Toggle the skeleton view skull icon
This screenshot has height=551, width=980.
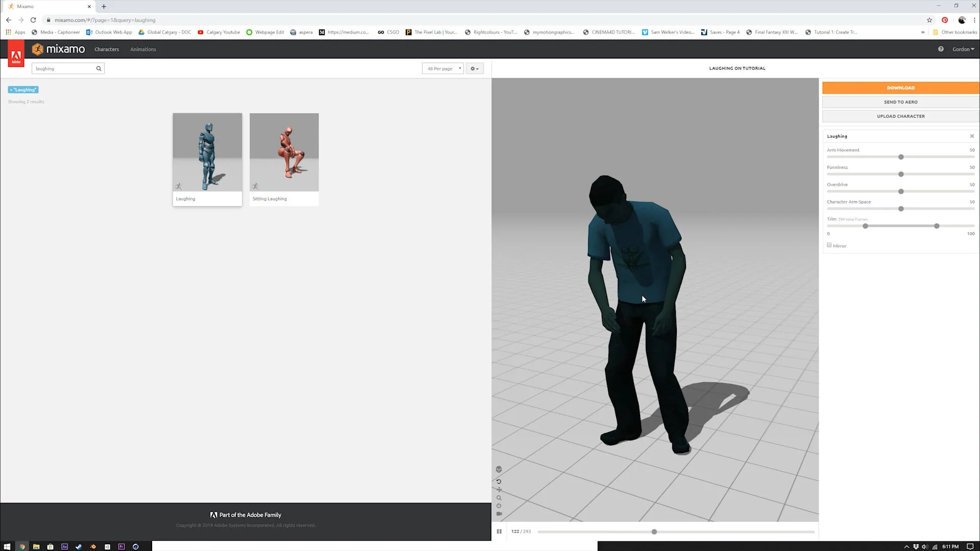coord(499,469)
